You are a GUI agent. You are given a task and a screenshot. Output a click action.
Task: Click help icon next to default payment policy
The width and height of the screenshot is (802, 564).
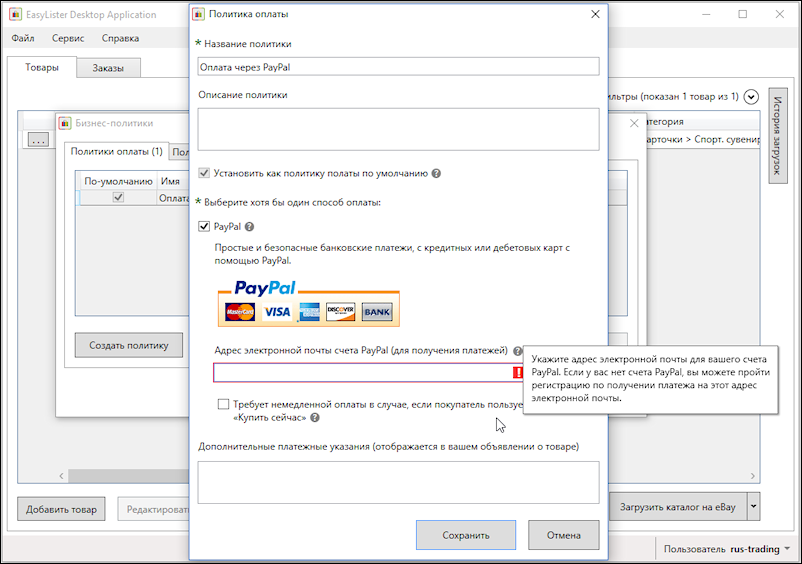(436, 173)
